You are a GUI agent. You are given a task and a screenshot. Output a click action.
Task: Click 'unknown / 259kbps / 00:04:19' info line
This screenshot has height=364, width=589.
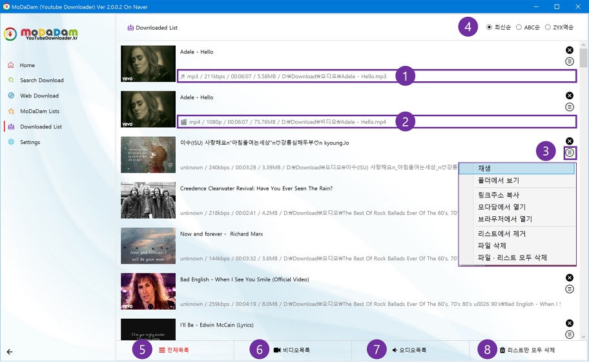point(370,304)
